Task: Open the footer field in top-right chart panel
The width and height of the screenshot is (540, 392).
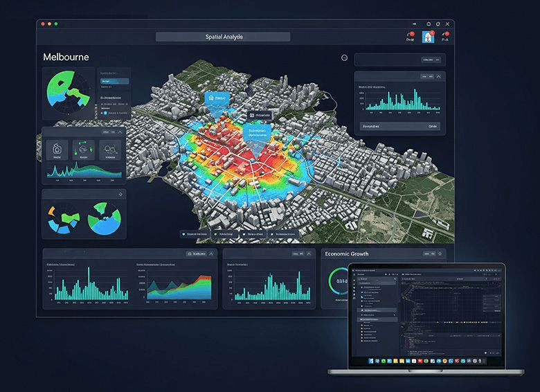Action: [399, 127]
